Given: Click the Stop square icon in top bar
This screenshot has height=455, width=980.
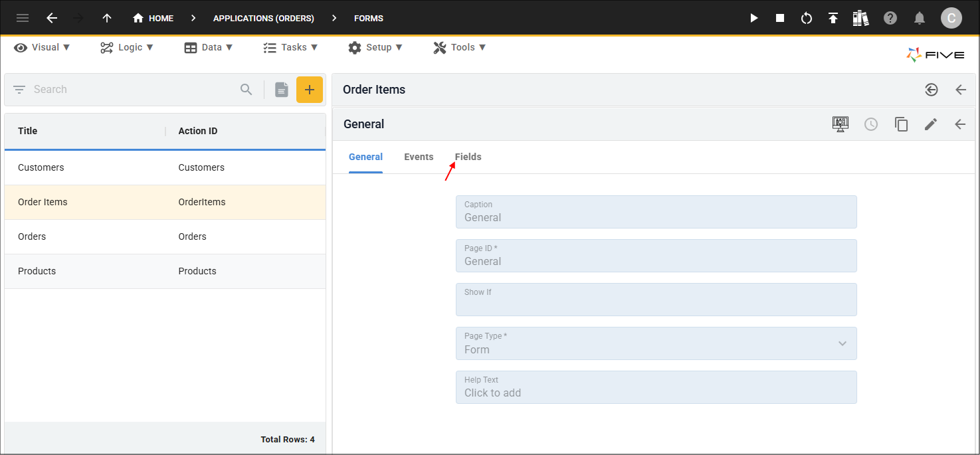Looking at the screenshot, I should tap(780, 18).
